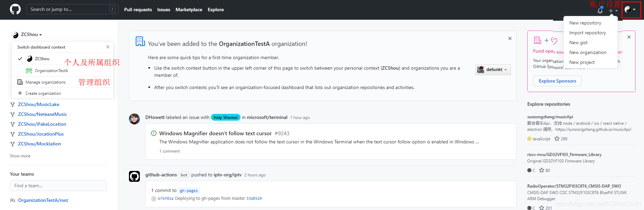Focus the Search or jump to field
644x210 pixels.
(72, 9)
